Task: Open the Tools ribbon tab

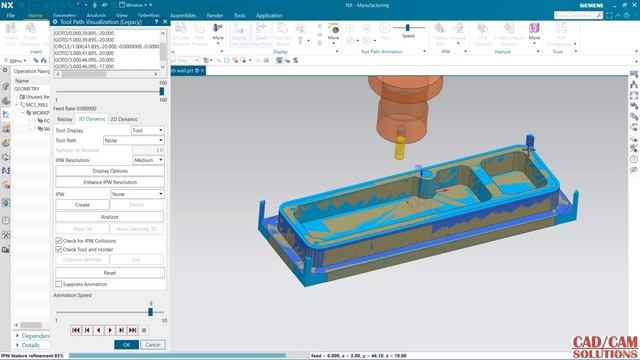Action: point(240,16)
